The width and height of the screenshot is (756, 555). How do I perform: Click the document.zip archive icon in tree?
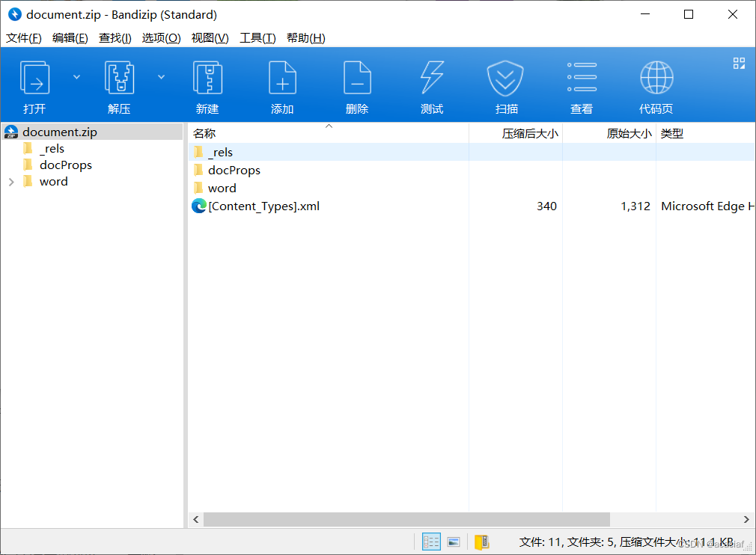coord(11,132)
